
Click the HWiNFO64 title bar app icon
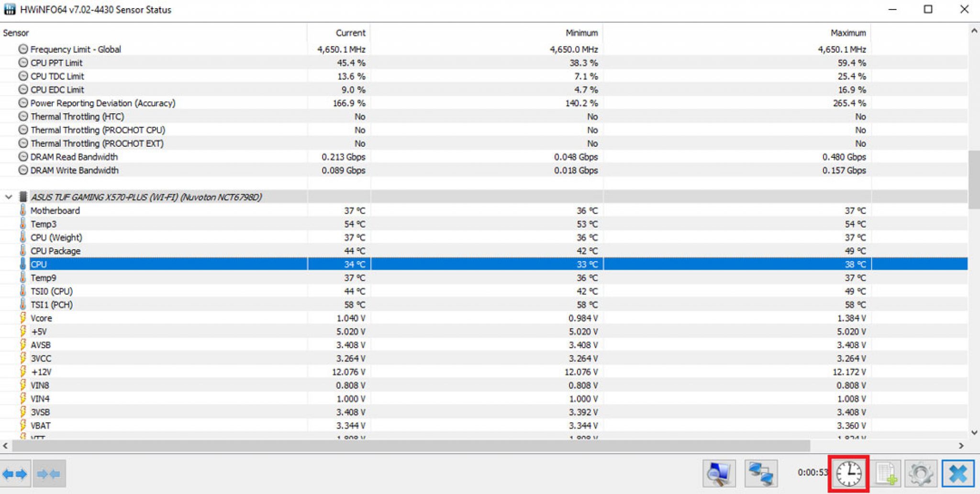pos(9,9)
